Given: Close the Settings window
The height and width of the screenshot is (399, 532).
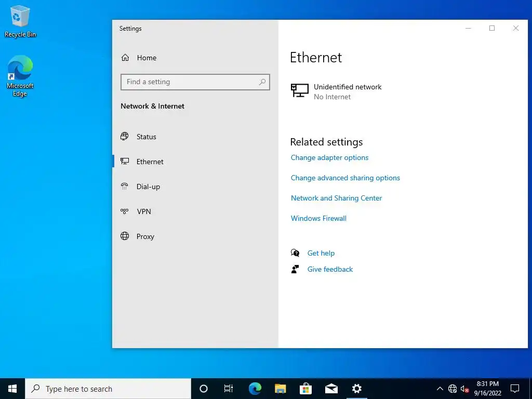Looking at the screenshot, I should (516, 28).
